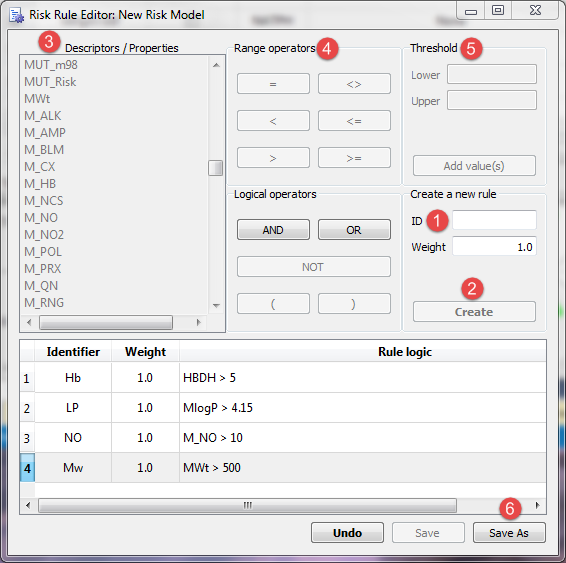Viewport: 566px width, 563px height.
Task: Select the M_NCS descriptor
Action: pos(44,201)
